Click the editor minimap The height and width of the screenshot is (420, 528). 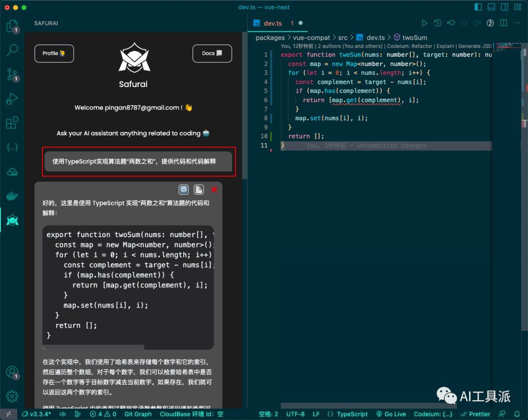coord(508,47)
